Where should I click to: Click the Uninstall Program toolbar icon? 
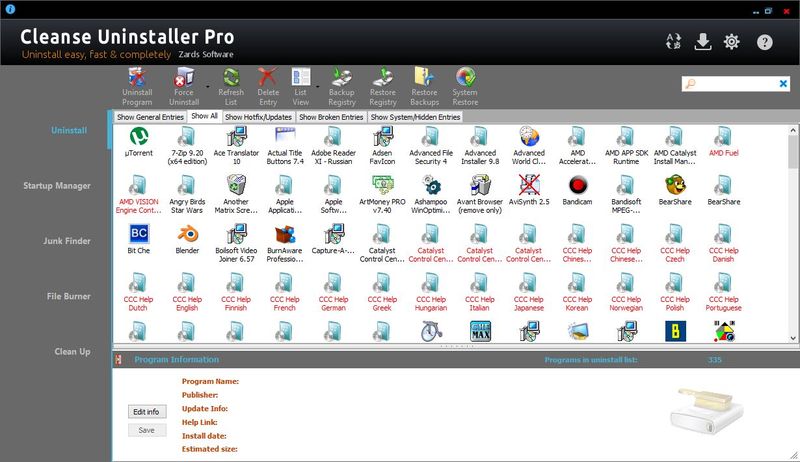coord(137,87)
